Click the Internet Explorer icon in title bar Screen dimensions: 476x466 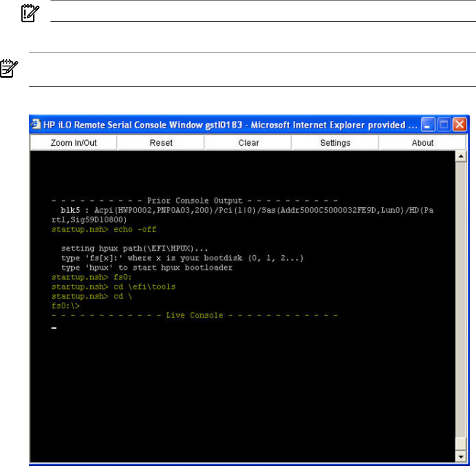coord(36,124)
